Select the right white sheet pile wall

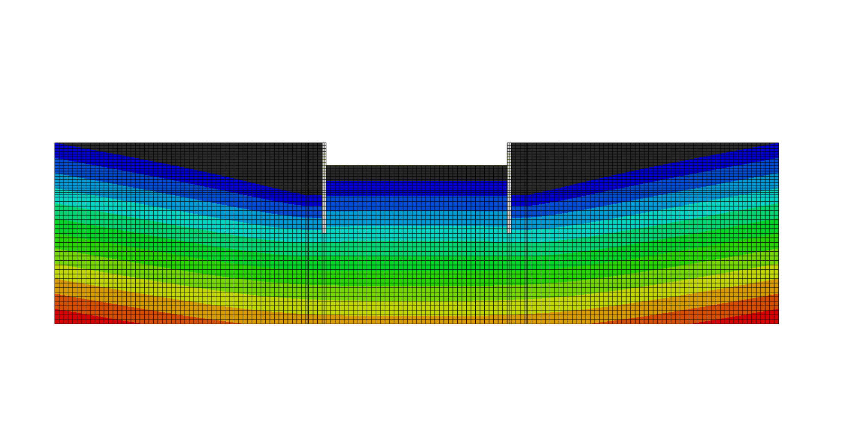coord(509,188)
